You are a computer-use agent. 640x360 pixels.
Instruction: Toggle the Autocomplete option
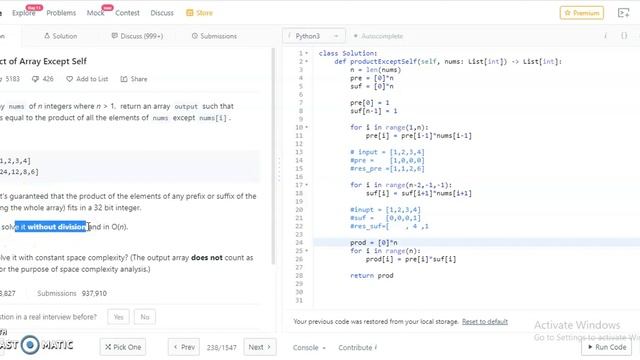[378, 36]
